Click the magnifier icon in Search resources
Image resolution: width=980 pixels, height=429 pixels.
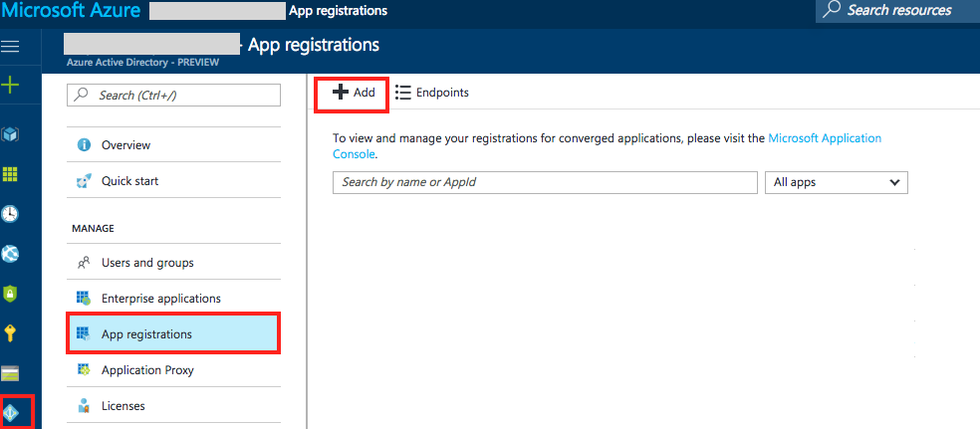(x=832, y=9)
